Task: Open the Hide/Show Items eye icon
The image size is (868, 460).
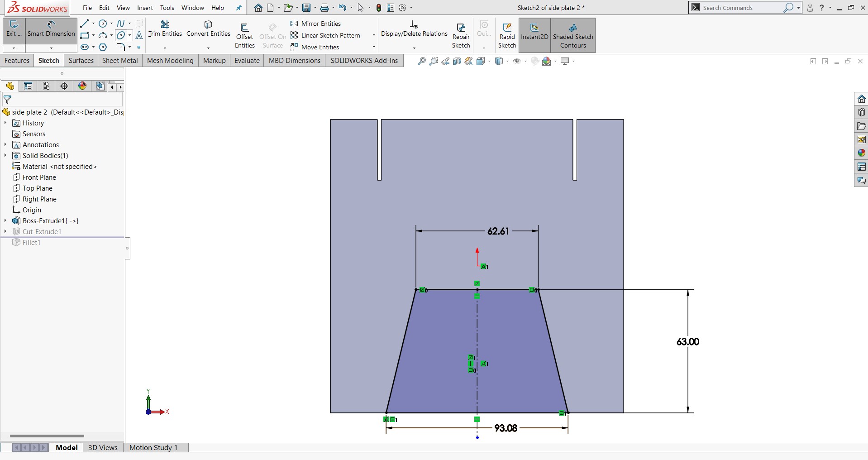Action: click(517, 61)
